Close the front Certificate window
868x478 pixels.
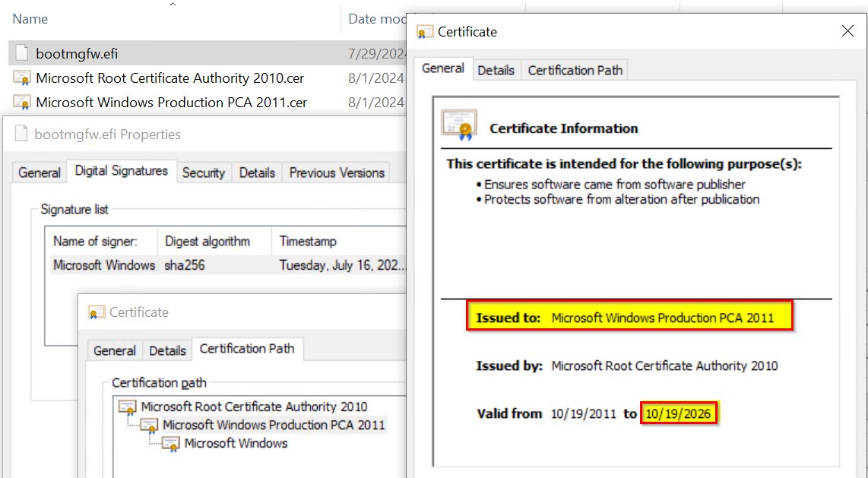[847, 31]
